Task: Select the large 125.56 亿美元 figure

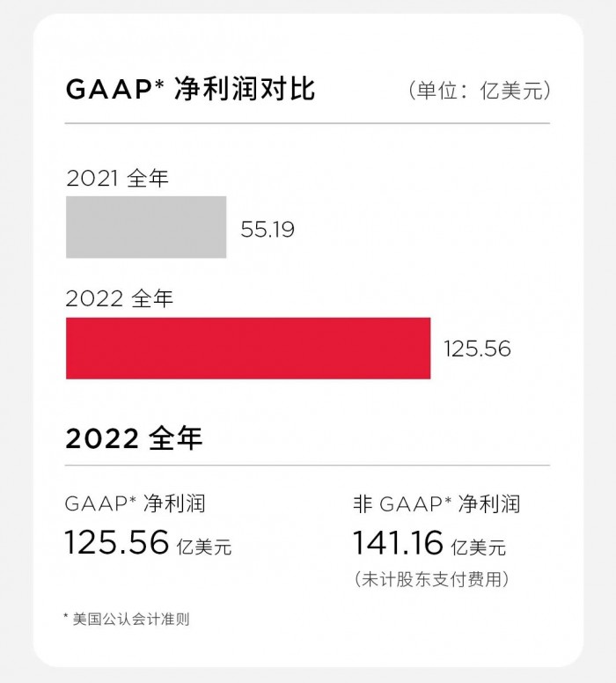Action: pyautogui.click(x=148, y=542)
